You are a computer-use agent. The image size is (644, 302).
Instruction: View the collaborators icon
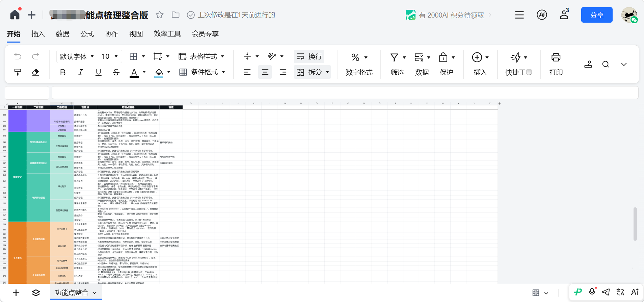(564, 14)
